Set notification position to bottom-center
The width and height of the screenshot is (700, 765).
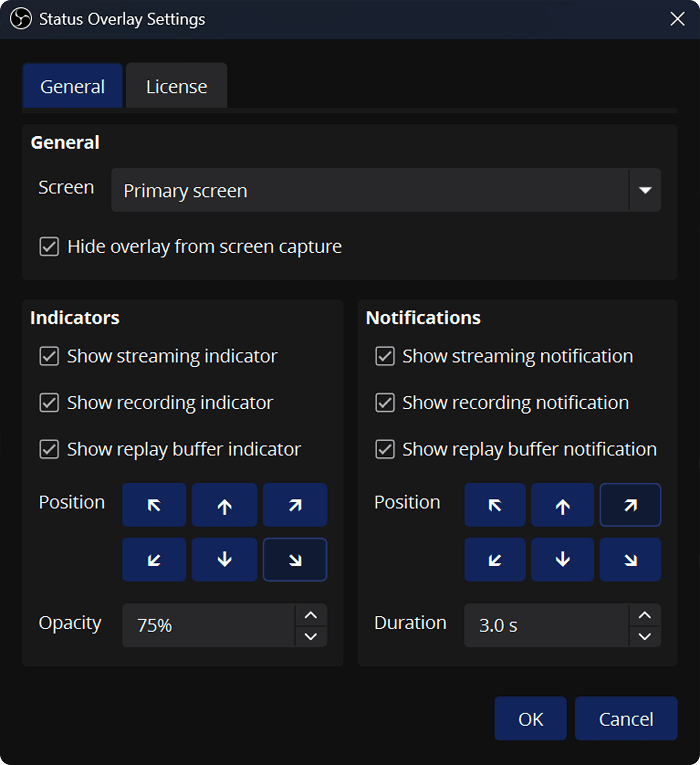[x=563, y=560]
